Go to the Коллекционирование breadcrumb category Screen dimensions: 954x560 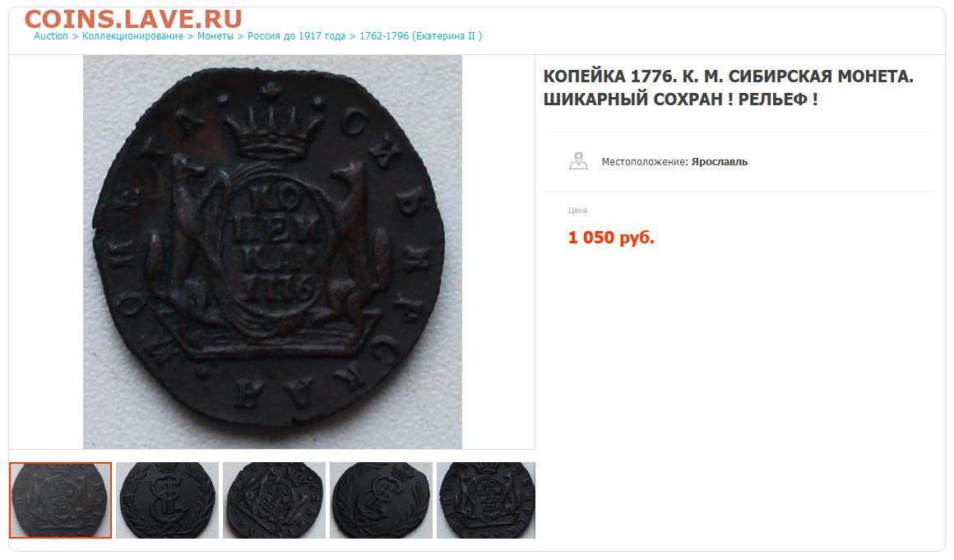point(132,36)
